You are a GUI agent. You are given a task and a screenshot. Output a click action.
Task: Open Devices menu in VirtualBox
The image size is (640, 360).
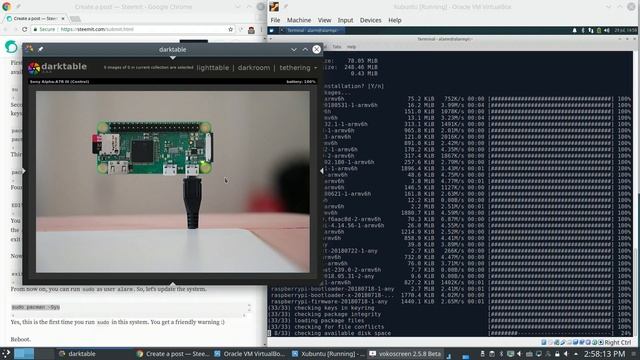click(x=371, y=20)
